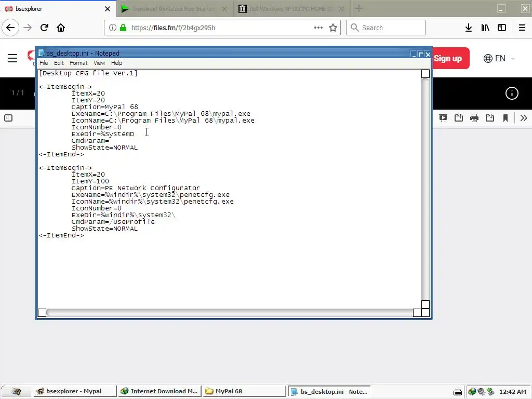
Task: Click Notepad vertical scrollbar up arrow
Action: click(425, 74)
